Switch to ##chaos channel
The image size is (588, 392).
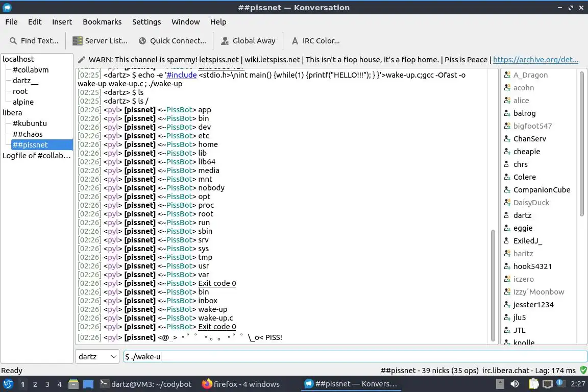pos(28,134)
